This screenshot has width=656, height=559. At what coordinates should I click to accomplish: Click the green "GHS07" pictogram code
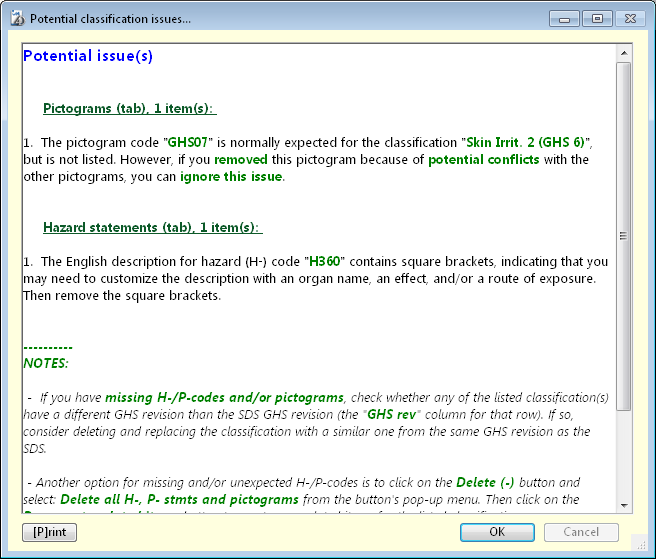(x=187, y=142)
